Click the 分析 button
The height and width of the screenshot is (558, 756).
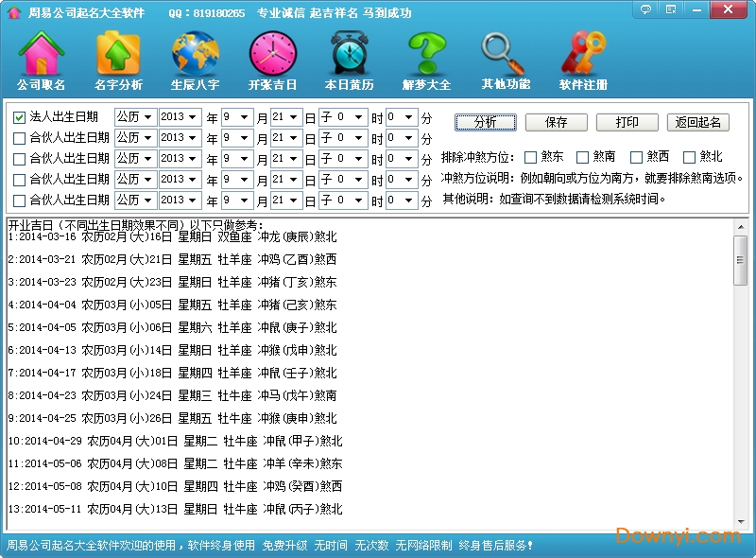(x=485, y=122)
